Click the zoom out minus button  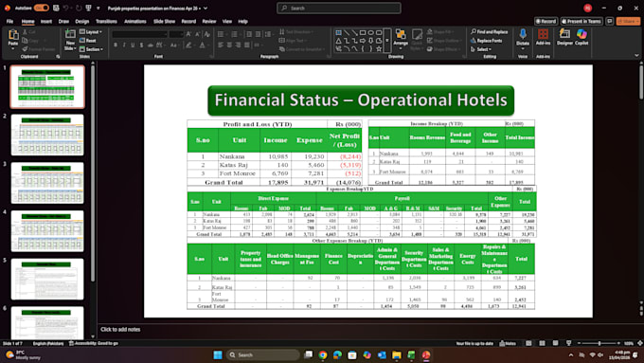point(579,343)
